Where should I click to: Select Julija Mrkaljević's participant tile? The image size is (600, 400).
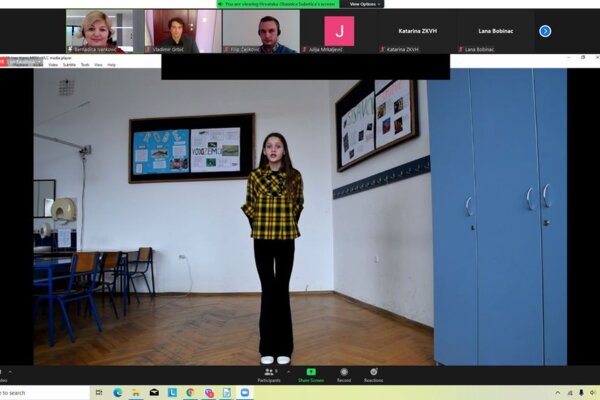[x=339, y=31]
